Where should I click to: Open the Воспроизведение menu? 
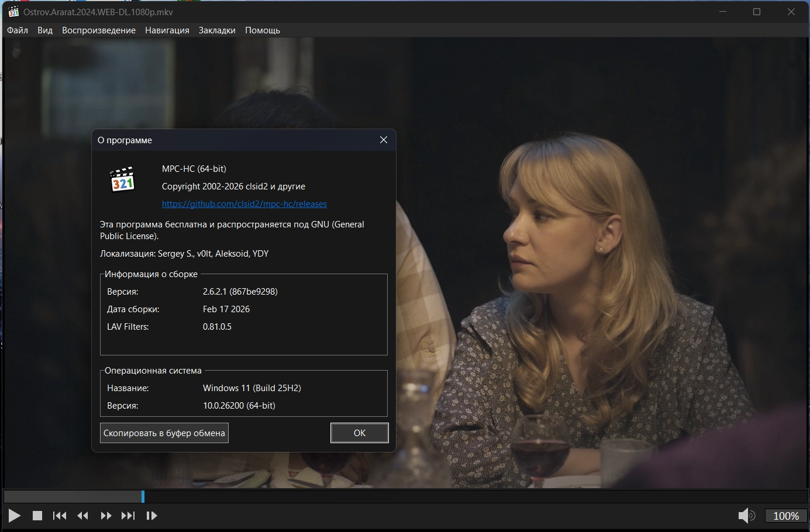99,30
